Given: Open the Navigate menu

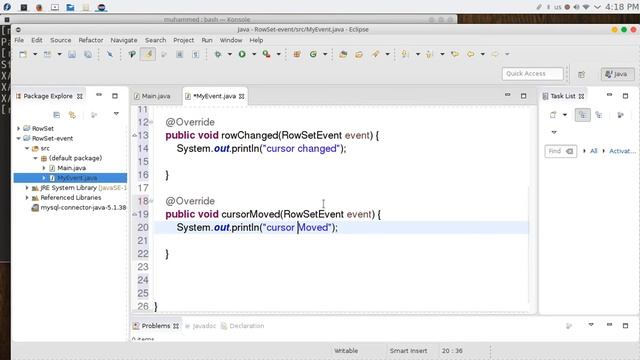Looking at the screenshot, I should pos(124,40).
